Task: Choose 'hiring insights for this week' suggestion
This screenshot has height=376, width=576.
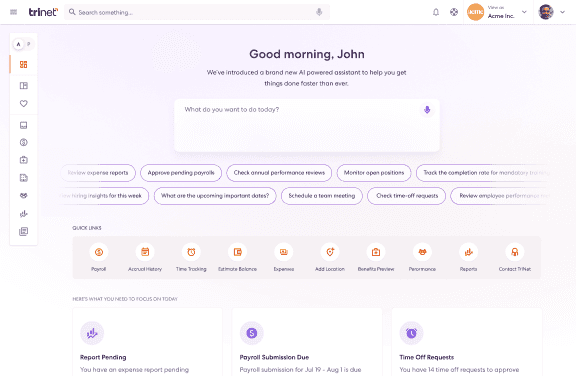Action: point(104,196)
